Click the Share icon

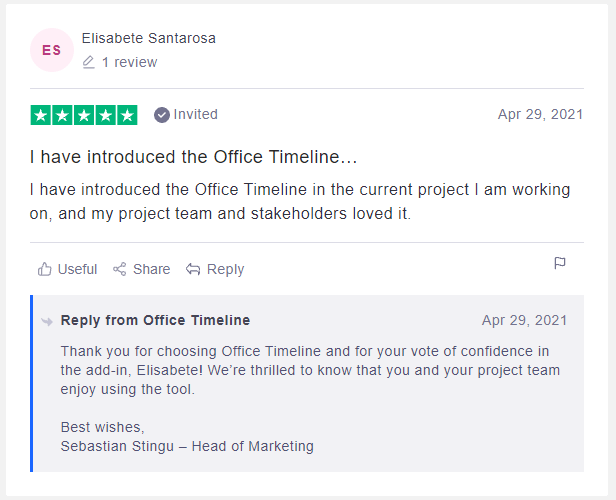click(x=120, y=269)
